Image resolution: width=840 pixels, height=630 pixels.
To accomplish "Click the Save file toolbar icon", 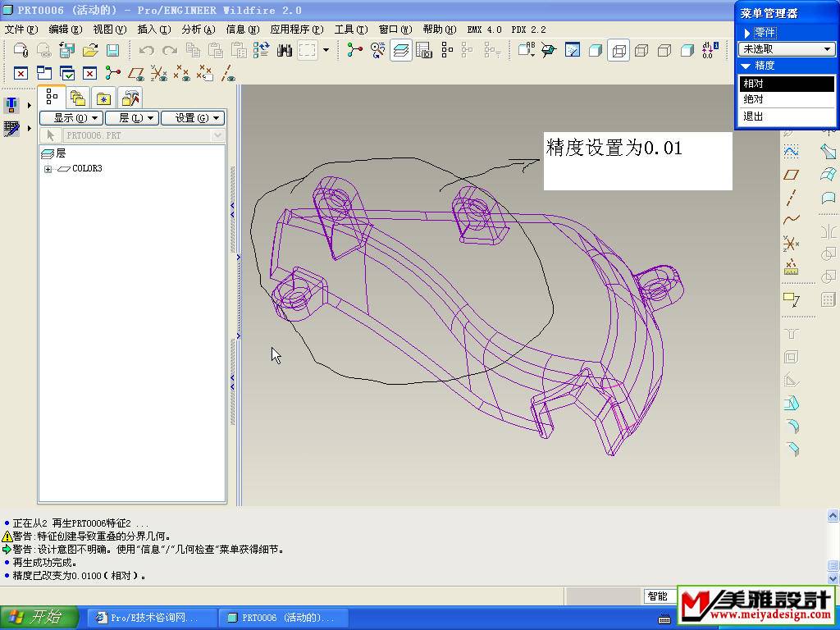I will tap(113, 51).
